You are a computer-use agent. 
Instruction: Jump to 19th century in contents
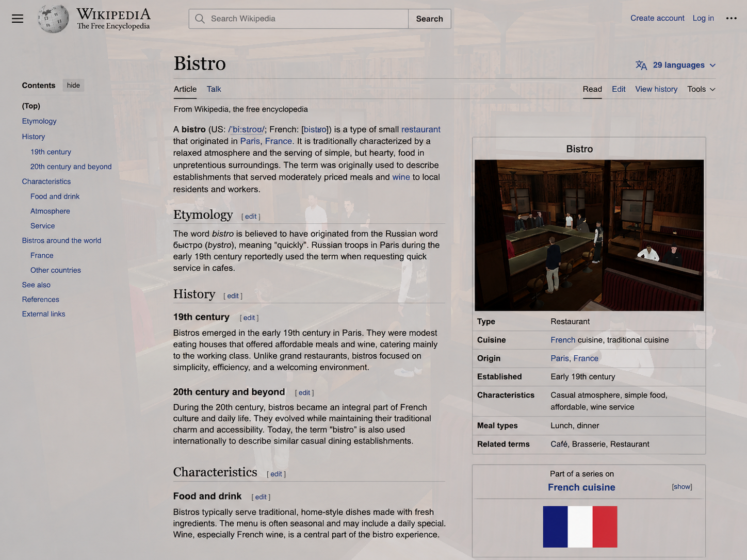[51, 152]
